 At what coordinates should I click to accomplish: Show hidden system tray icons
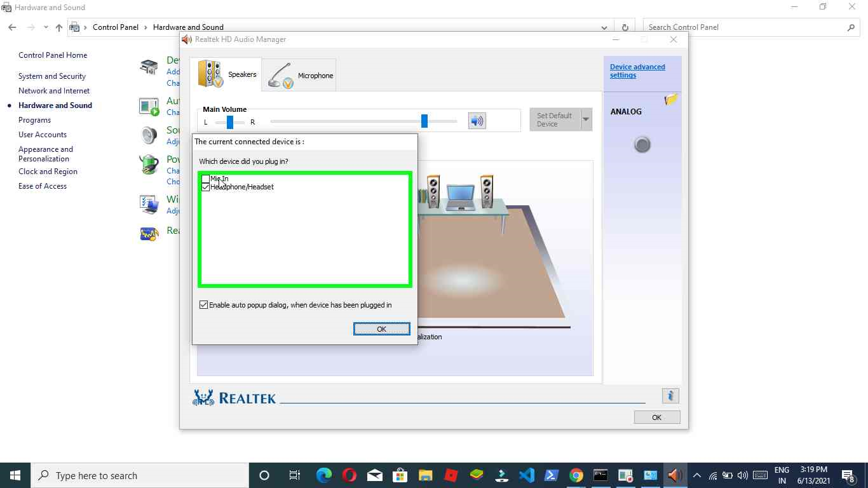pyautogui.click(x=697, y=475)
